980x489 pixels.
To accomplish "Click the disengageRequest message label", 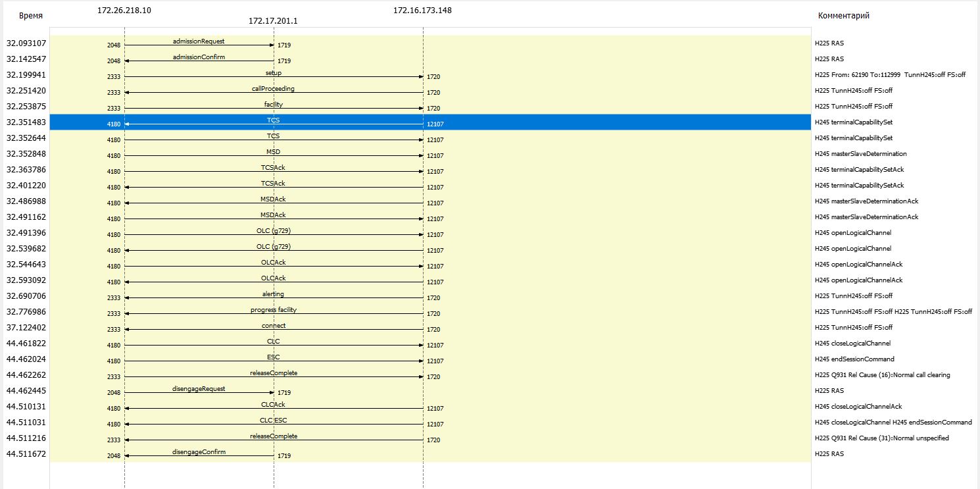I will tap(199, 389).
